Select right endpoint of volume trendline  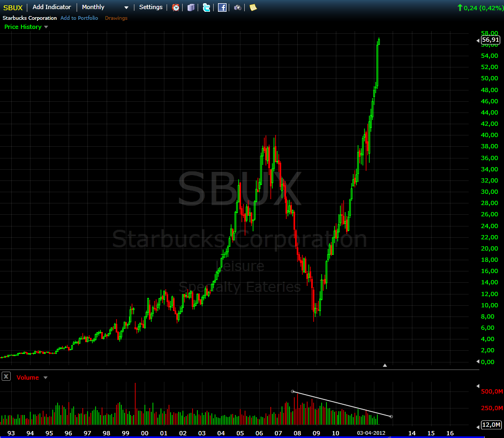point(391,417)
